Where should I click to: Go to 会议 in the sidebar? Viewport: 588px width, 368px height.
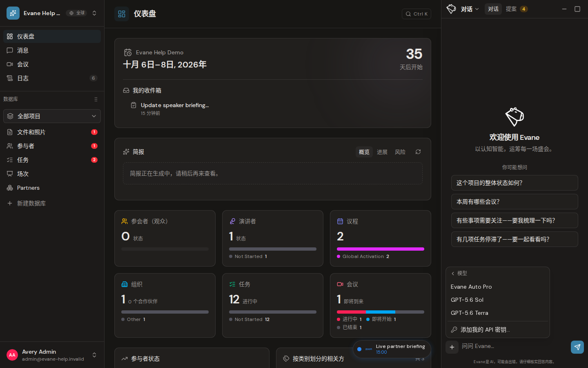(52, 64)
